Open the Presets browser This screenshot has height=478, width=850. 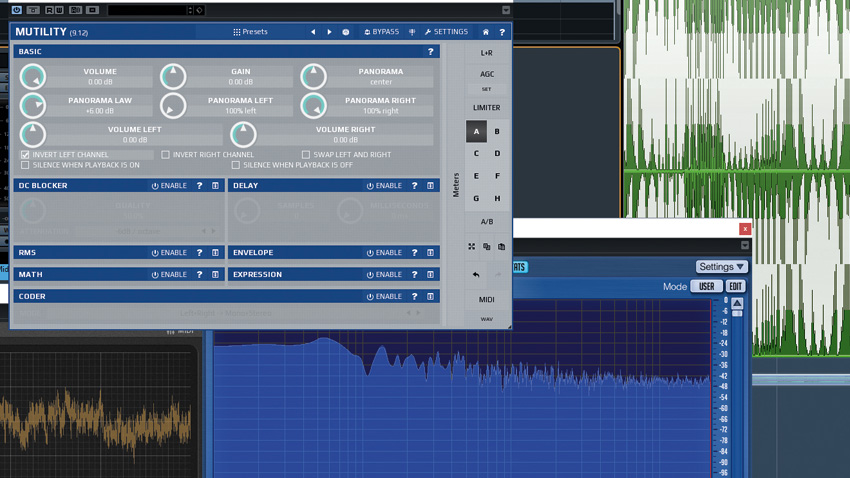[x=250, y=32]
